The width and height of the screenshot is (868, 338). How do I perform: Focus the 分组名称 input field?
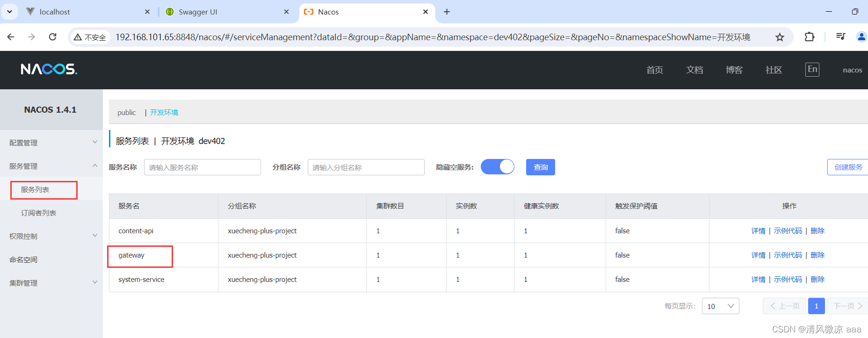[366, 167]
